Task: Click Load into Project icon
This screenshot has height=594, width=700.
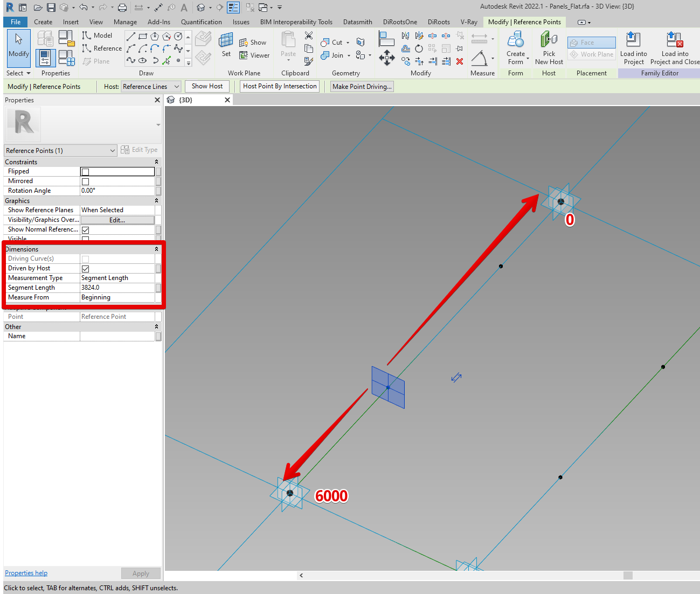Action: [634, 47]
